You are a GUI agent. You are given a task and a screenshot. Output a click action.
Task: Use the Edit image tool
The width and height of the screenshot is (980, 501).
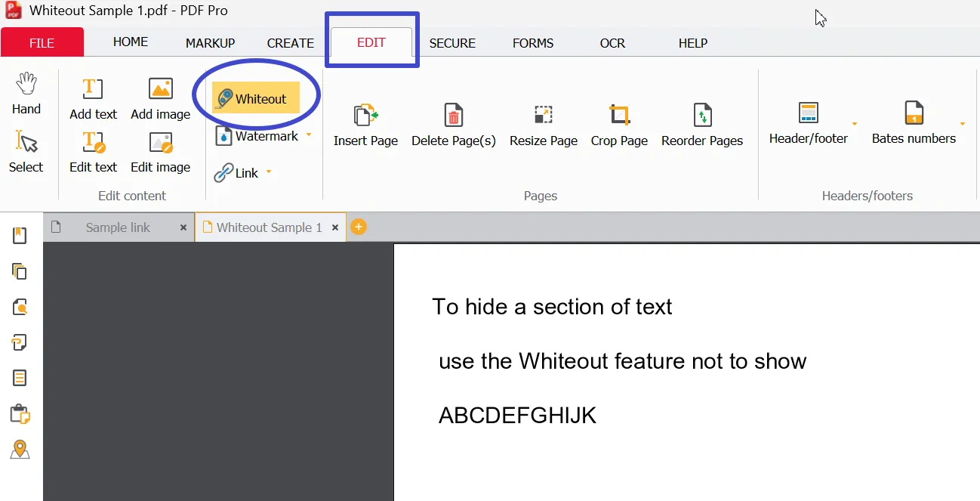click(160, 152)
